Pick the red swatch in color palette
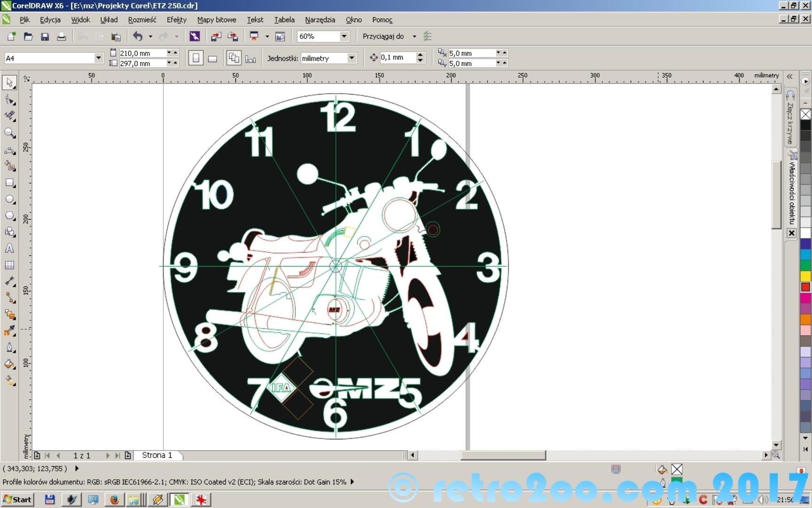The image size is (812, 508). coord(805,287)
